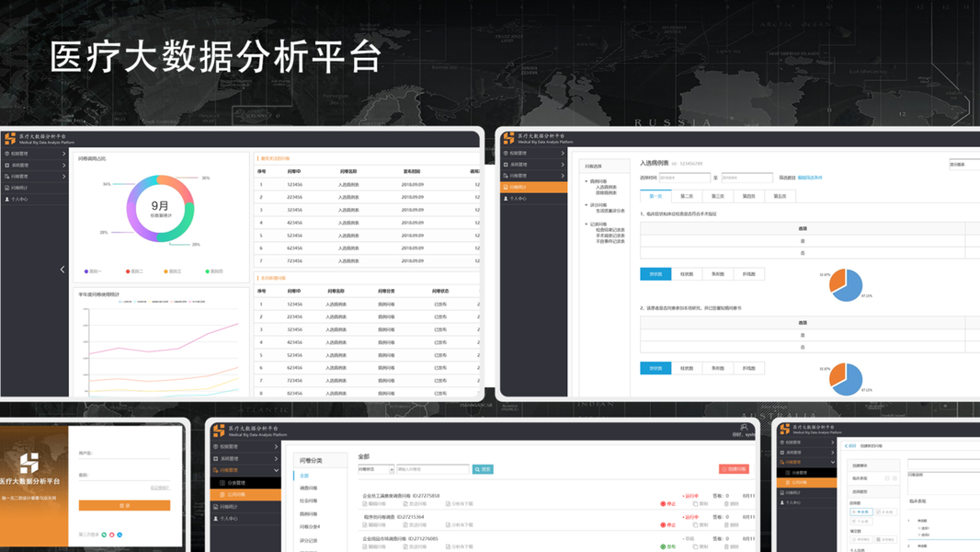The height and width of the screenshot is (552, 980).
Task: Click the white logo on the login window
Action: [x=29, y=463]
